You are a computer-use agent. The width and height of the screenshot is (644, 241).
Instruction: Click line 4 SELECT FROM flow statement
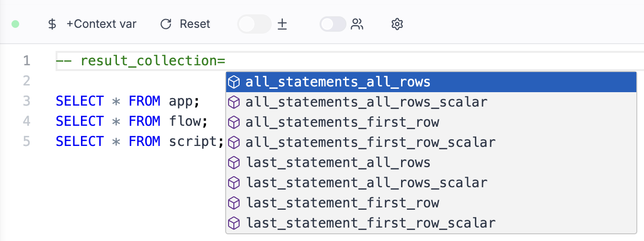pyautogui.click(x=131, y=121)
